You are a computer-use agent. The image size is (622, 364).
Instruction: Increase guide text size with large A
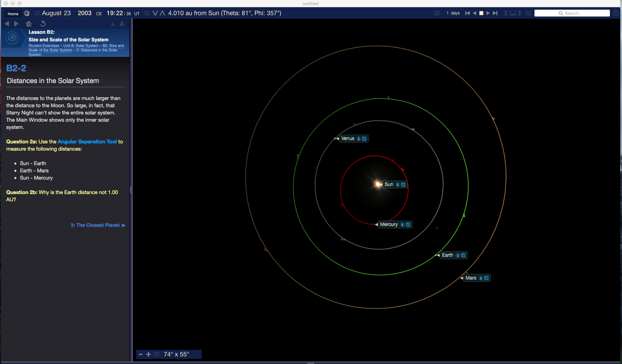point(122,24)
